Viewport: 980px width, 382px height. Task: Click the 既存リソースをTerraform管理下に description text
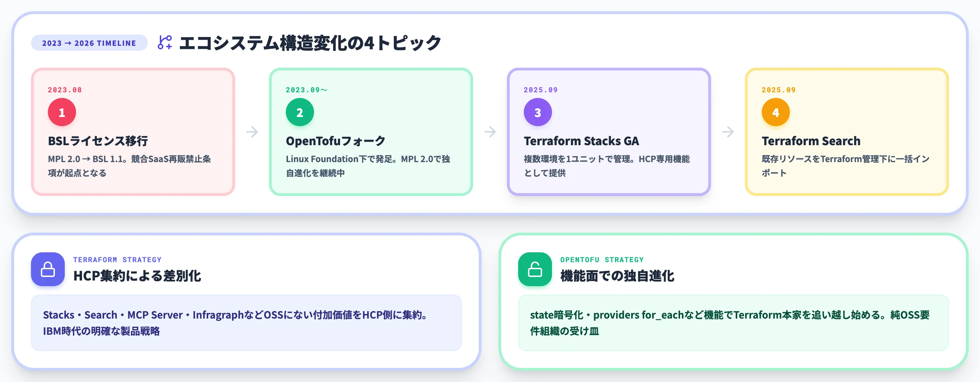tap(845, 166)
